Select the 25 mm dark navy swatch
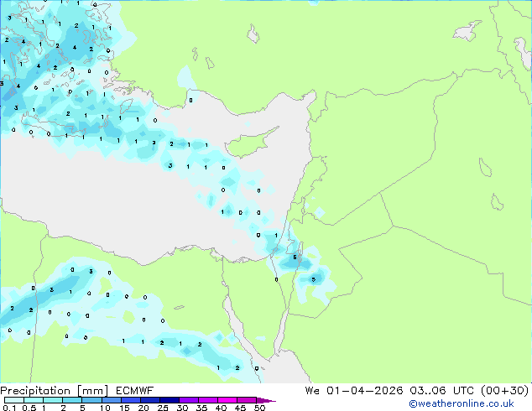The image size is (532, 411). point(170,400)
